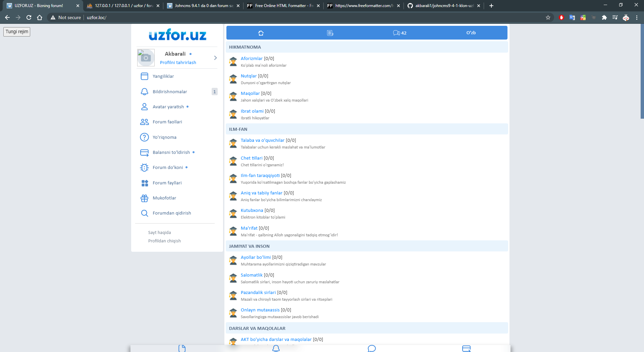Click the home icon in blue navbar

click(261, 33)
